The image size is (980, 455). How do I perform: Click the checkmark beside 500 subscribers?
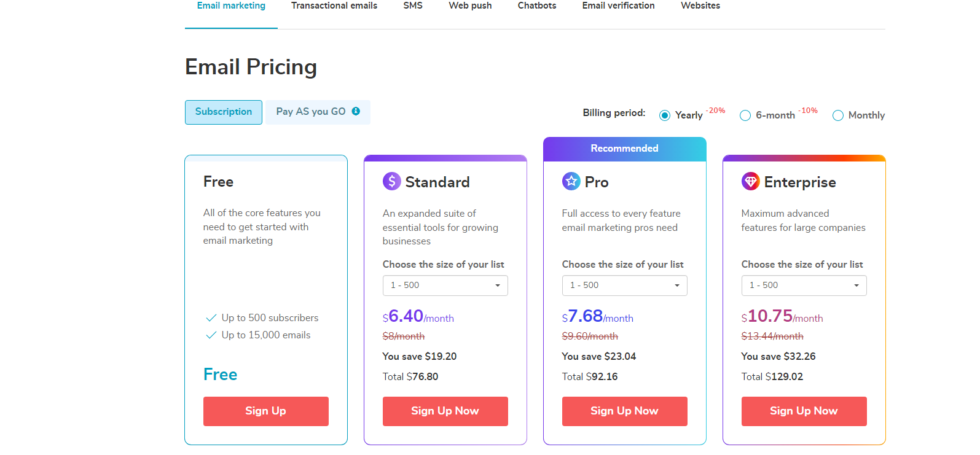(x=211, y=318)
